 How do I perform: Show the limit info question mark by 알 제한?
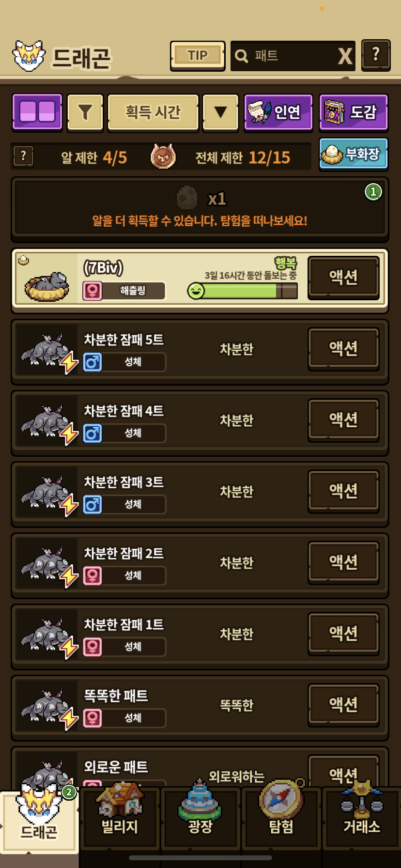pos(23,156)
